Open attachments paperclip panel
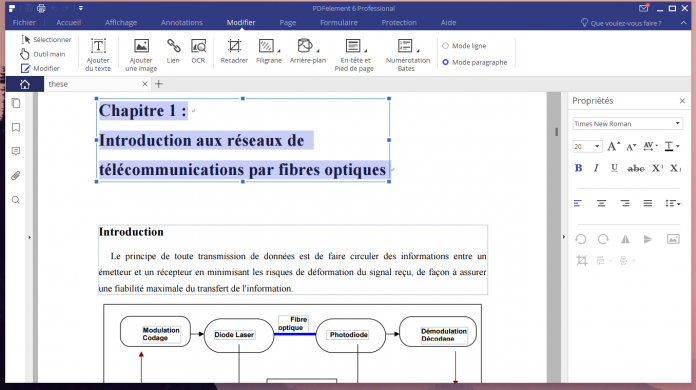 [16, 176]
